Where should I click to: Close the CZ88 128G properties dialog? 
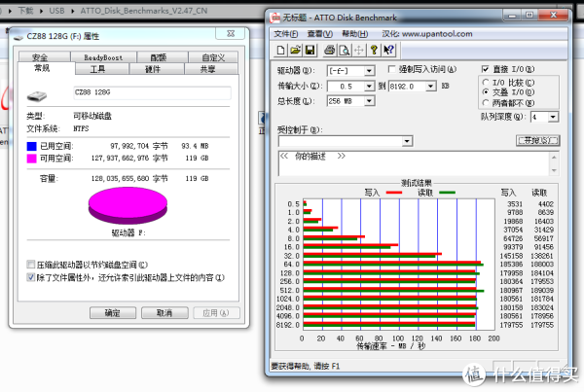point(231,33)
